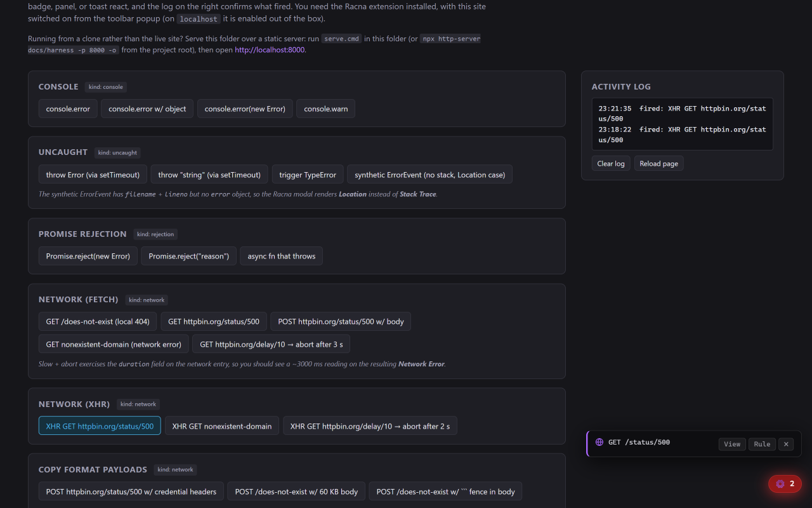The height and width of the screenshot is (508, 812).
Task: Click the NETWORK (XHR) heading
Action: [74, 404]
